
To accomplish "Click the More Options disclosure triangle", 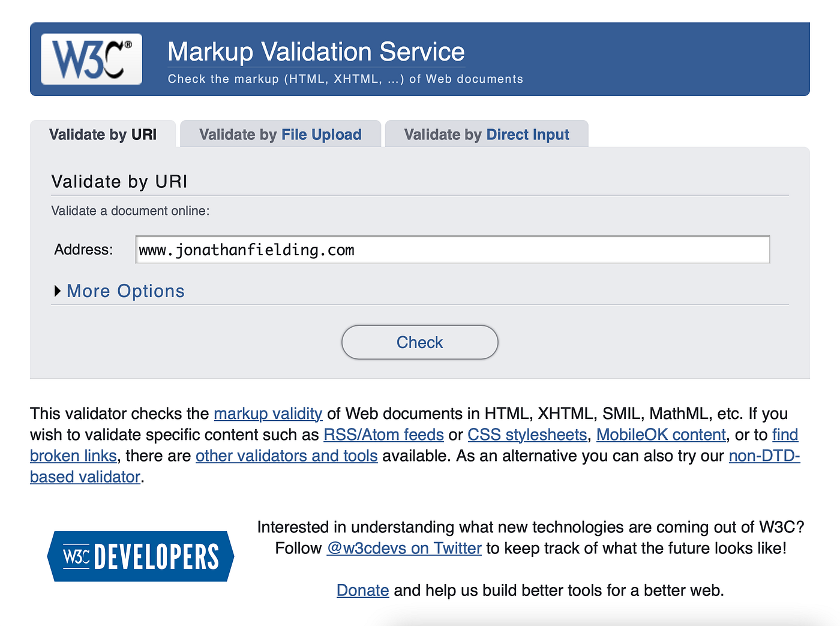I will coord(57,291).
